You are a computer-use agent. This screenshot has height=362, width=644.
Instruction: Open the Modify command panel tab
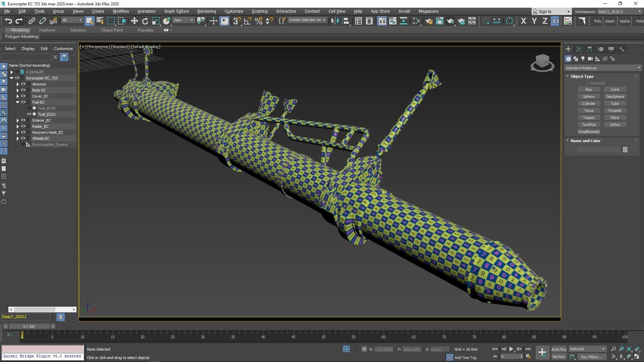(x=579, y=49)
